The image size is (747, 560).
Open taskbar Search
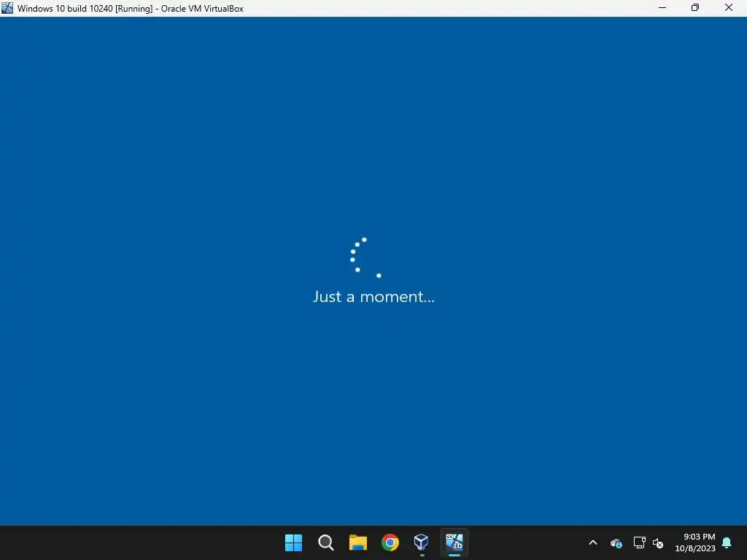coord(326,542)
